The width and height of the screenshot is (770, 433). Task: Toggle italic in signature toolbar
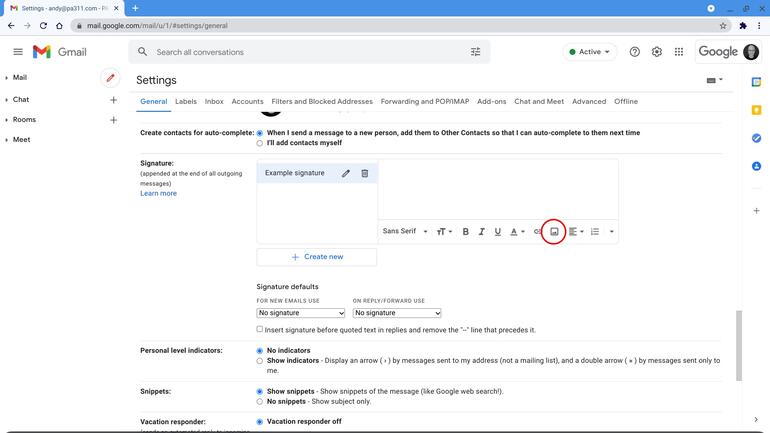[482, 232]
